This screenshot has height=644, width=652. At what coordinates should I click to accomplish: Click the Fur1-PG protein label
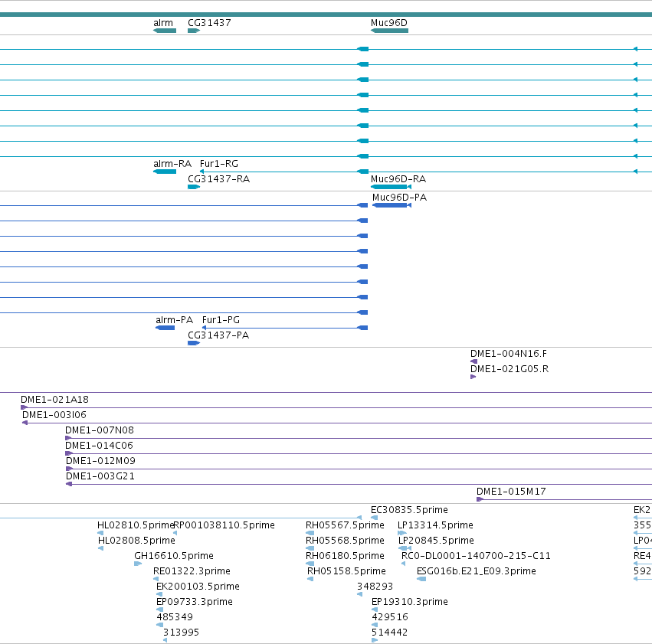221,320
